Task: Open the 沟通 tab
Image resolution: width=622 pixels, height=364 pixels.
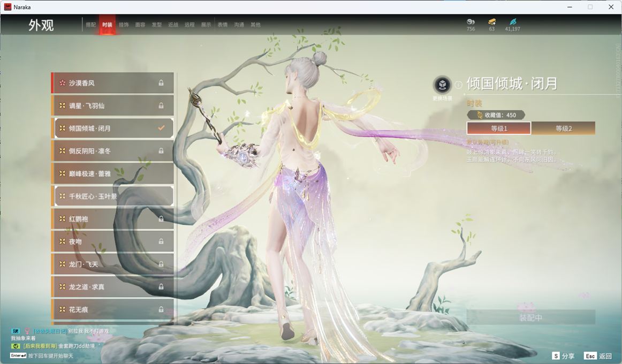Action: click(x=239, y=25)
